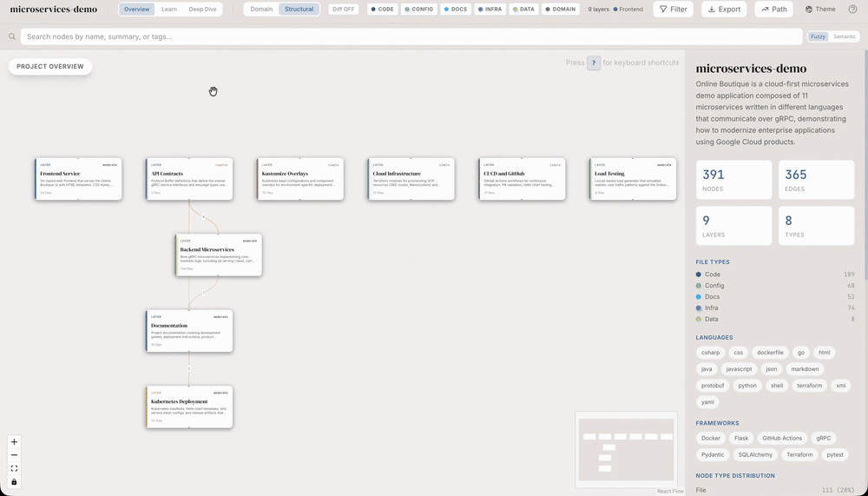Click the go language tag
This screenshot has height=496, width=868.
(801, 353)
